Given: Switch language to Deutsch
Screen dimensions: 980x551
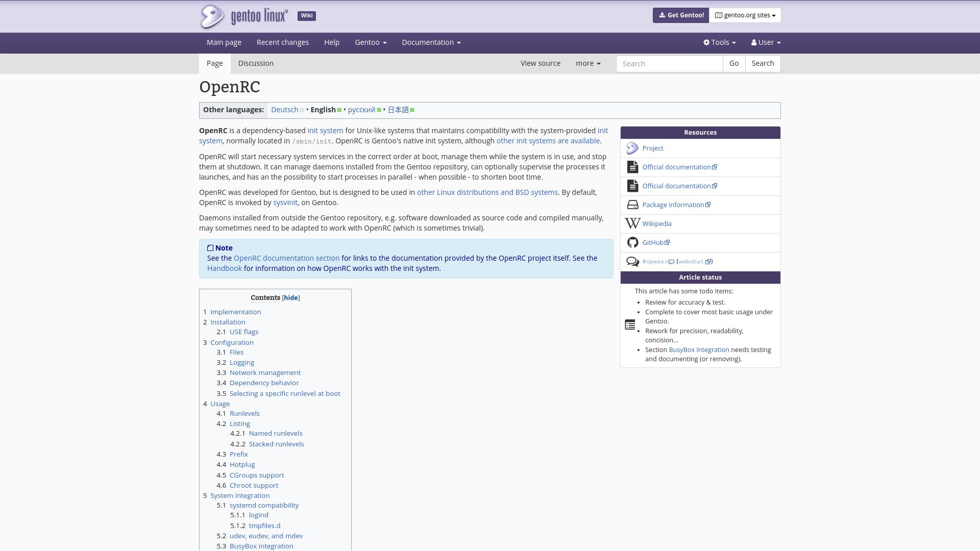Looking at the screenshot, I should click(x=285, y=110).
